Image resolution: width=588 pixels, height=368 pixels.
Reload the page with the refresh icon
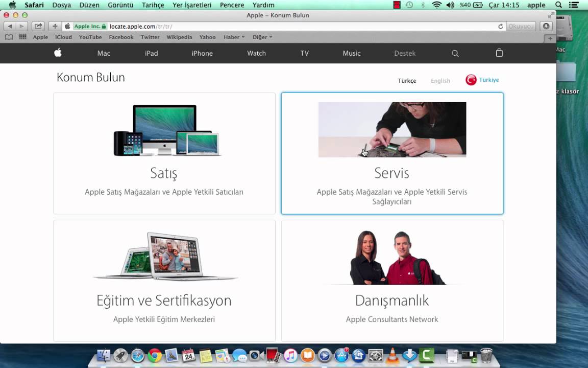(x=500, y=26)
